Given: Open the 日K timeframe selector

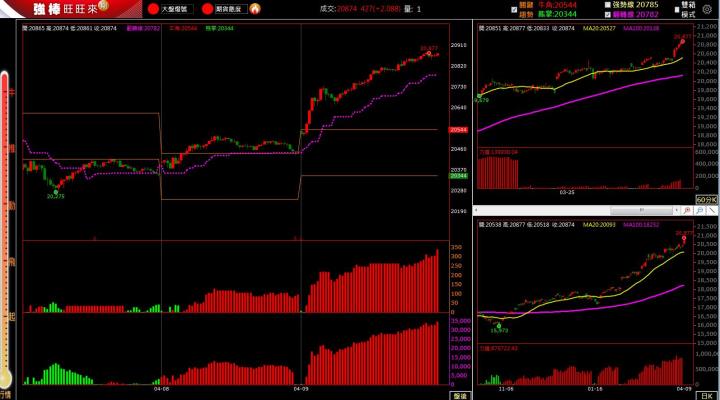Looking at the screenshot, I should tap(706, 395).
